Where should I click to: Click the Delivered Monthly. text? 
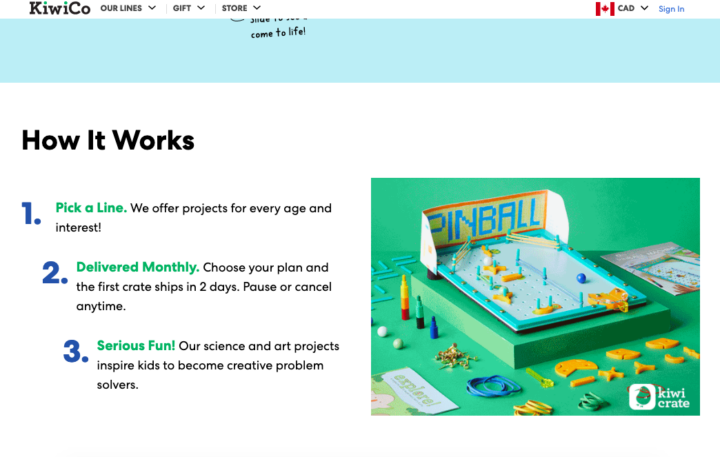click(x=137, y=267)
